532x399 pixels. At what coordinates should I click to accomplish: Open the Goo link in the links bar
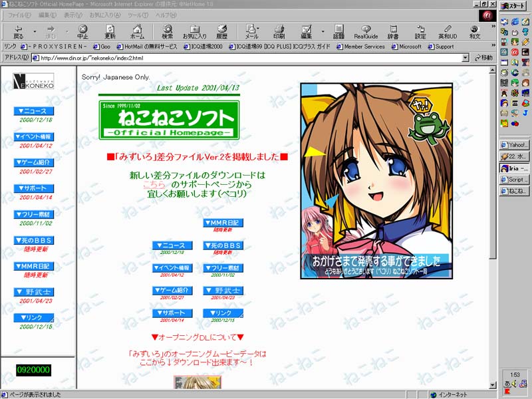(x=102, y=47)
